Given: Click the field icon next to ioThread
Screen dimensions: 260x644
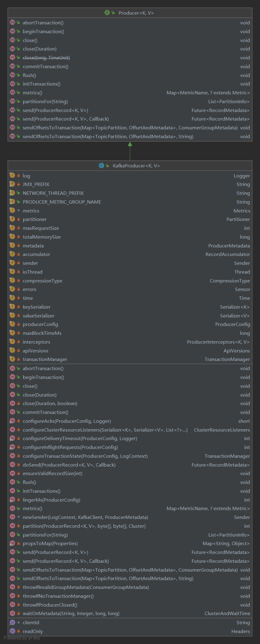Looking at the screenshot, I should 12,272.
